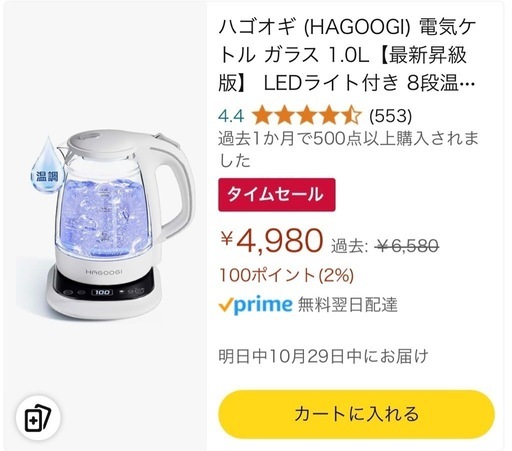Click the first orange rating star

[262, 115]
